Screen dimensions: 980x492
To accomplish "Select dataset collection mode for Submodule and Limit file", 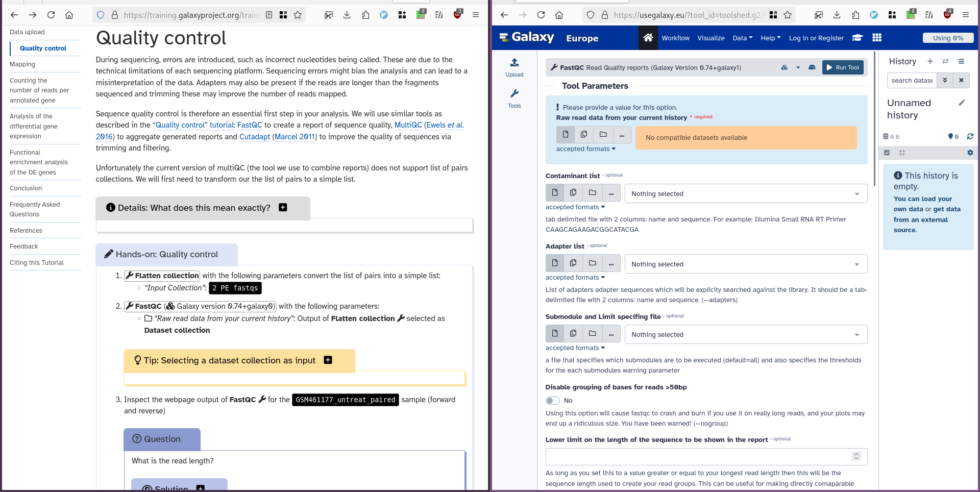I will coord(592,333).
